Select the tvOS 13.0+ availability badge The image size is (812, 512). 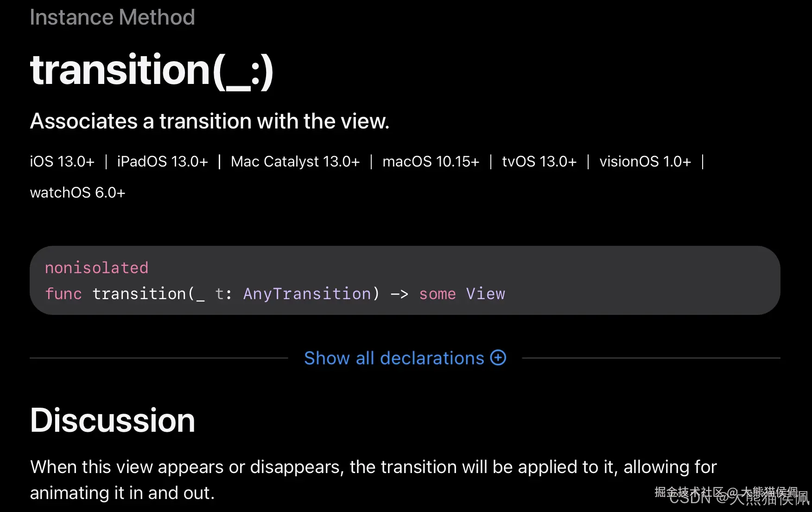539,161
